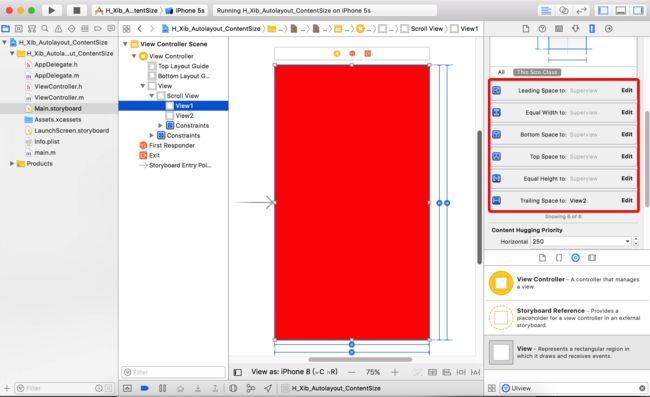This screenshot has height=397, width=650.
Task: Switch to the Standard editor
Action: coord(546,11)
